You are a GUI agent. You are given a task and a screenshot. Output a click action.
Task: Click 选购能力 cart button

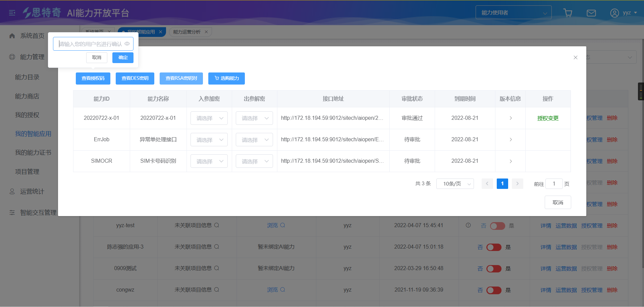click(226, 78)
